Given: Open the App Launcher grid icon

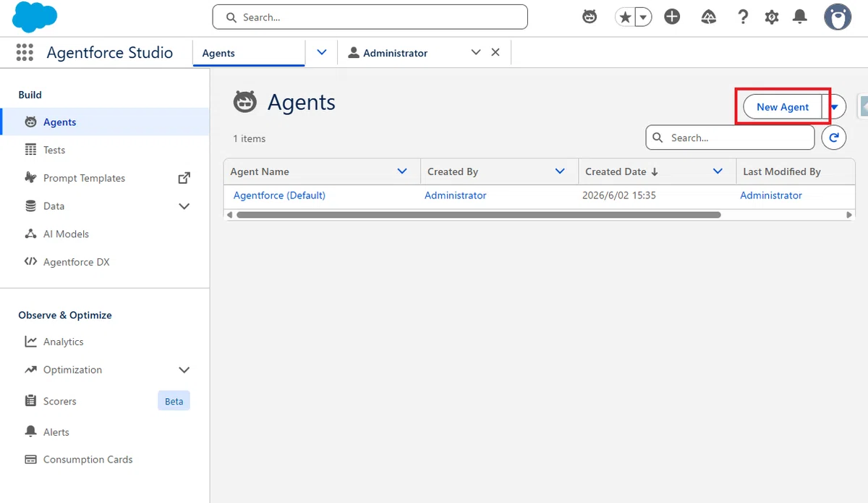Looking at the screenshot, I should 25,53.
